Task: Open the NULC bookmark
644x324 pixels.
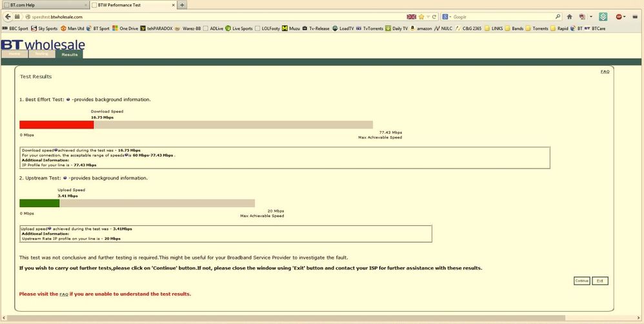Action: click(x=443, y=28)
